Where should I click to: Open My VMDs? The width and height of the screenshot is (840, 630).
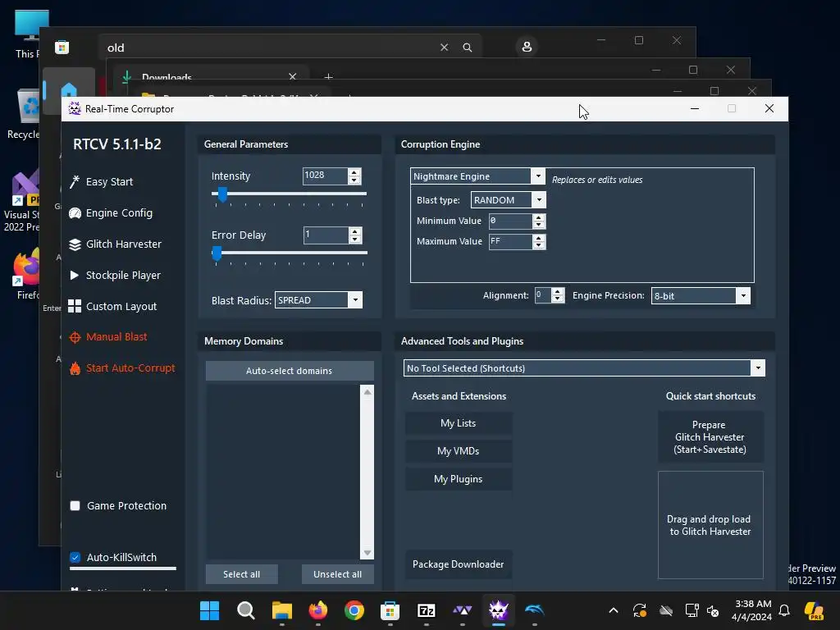[x=459, y=451]
